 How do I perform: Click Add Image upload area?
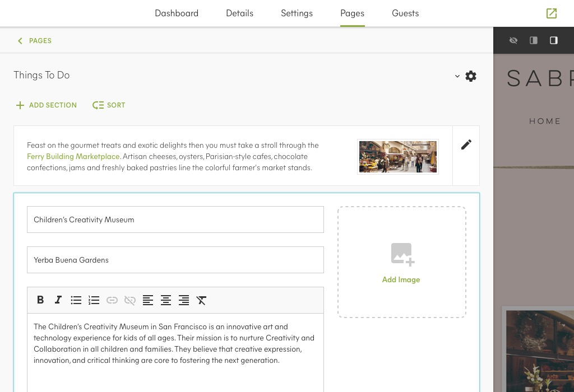401,262
